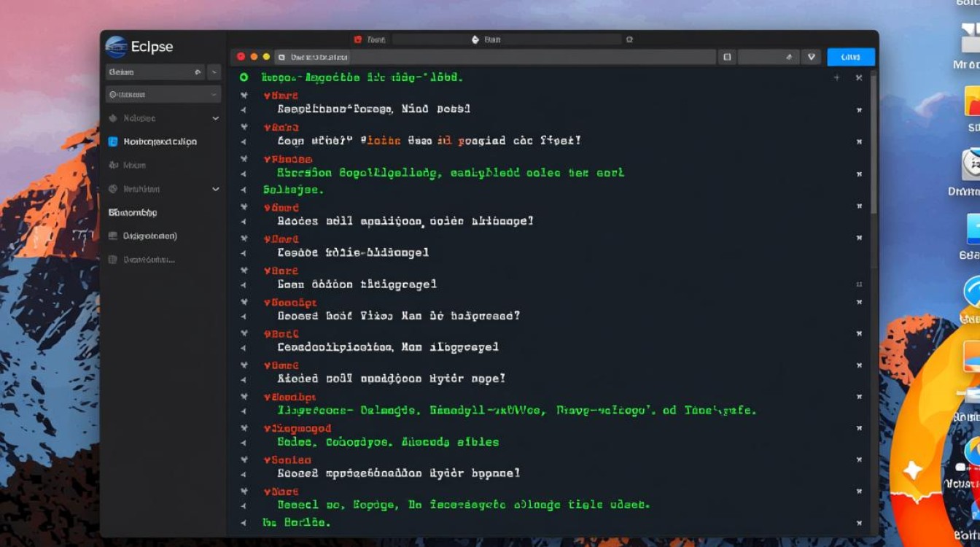Click the plus icon at the editor's top right
980x547 pixels.
click(x=836, y=77)
